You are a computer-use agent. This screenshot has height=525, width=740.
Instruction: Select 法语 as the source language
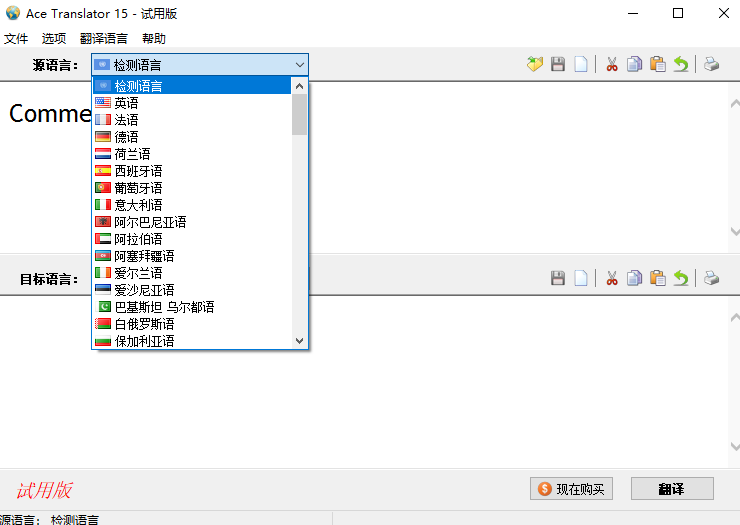(x=126, y=120)
